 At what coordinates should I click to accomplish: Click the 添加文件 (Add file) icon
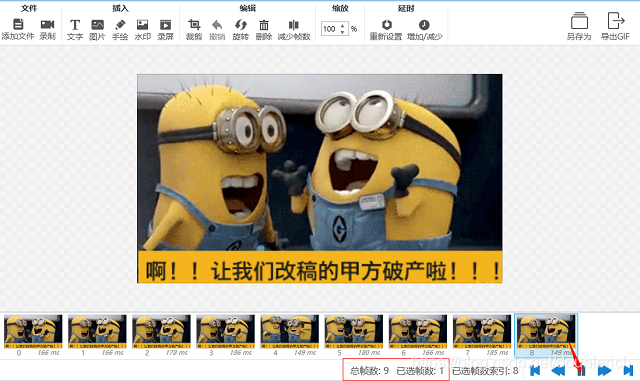[18, 25]
